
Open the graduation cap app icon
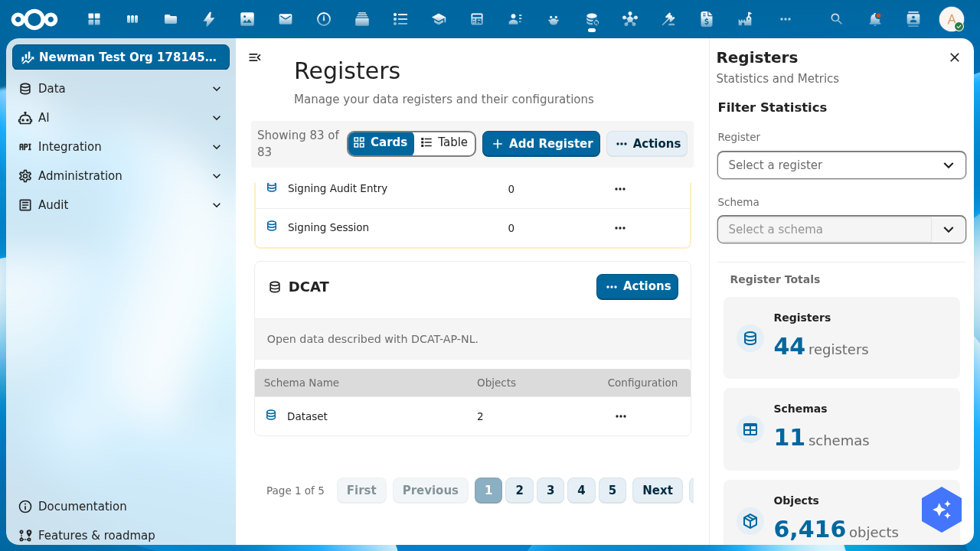(439, 19)
